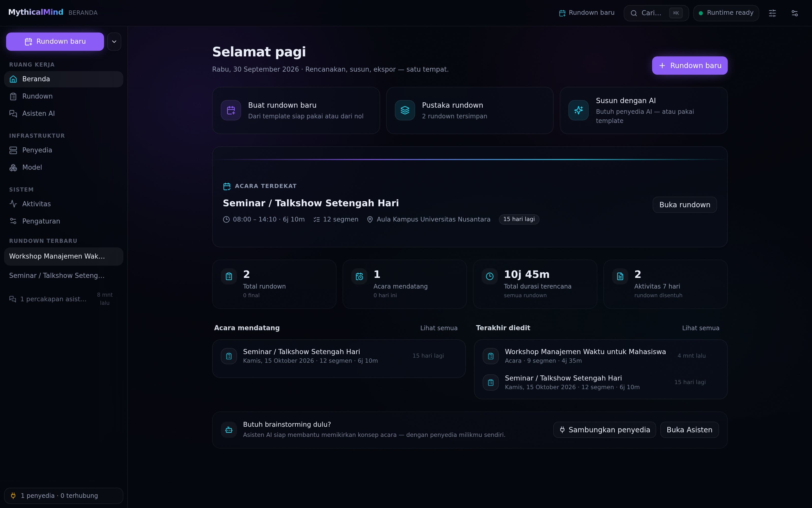Open Asisten AI in sidebar
Viewport: 812px width, 508px height.
pos(64,114)
